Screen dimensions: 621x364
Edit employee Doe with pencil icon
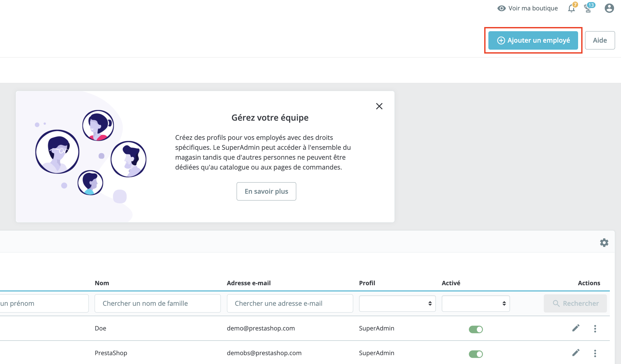point(576,328)
